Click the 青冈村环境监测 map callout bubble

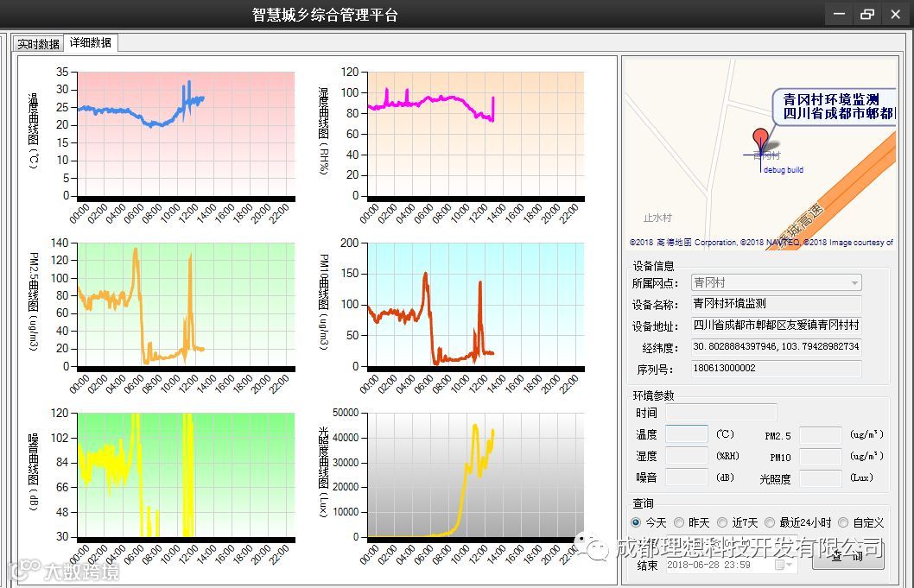(835, 107)
